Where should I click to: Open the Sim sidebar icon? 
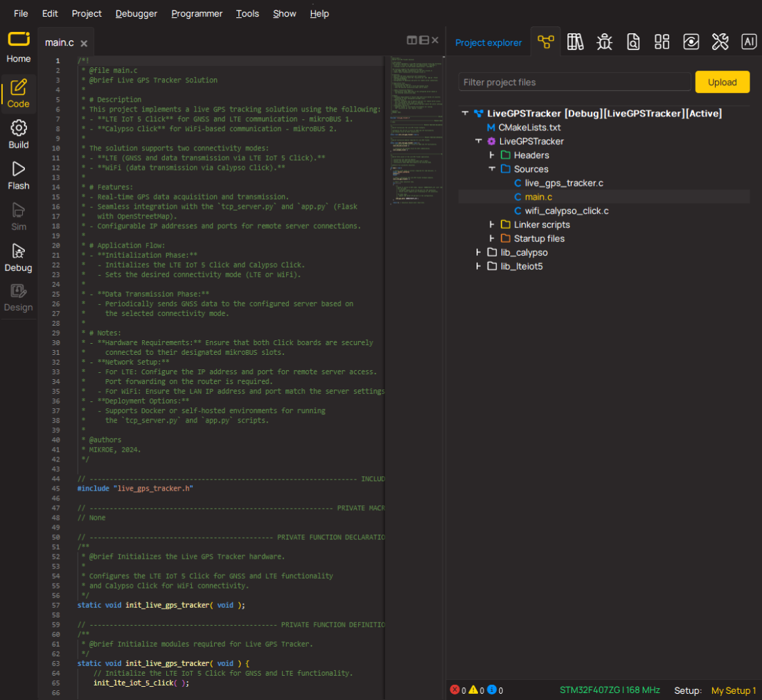point(19,216)
